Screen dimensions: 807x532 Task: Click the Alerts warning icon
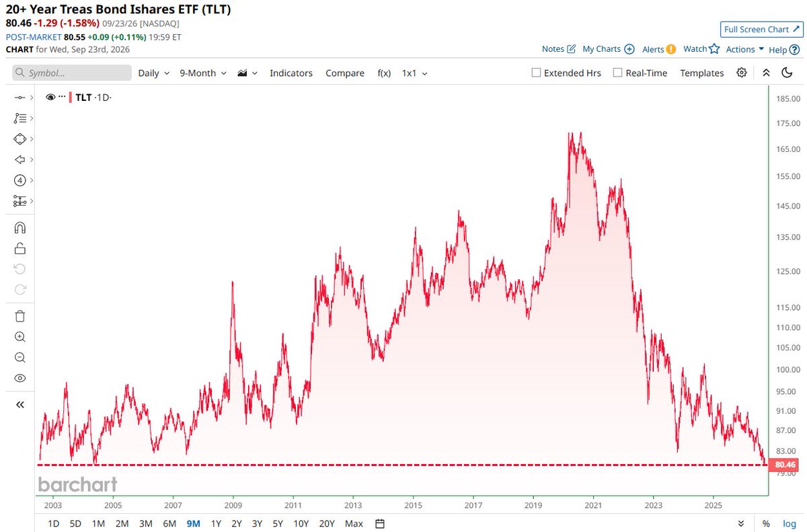[x=670, y=49]
